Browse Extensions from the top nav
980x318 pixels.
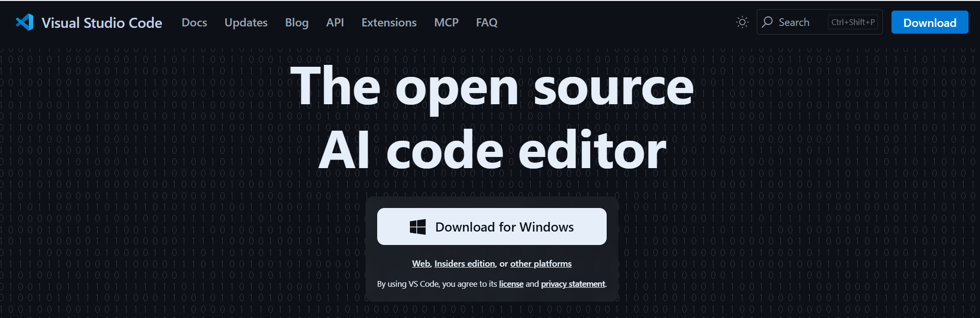point(389,23)
